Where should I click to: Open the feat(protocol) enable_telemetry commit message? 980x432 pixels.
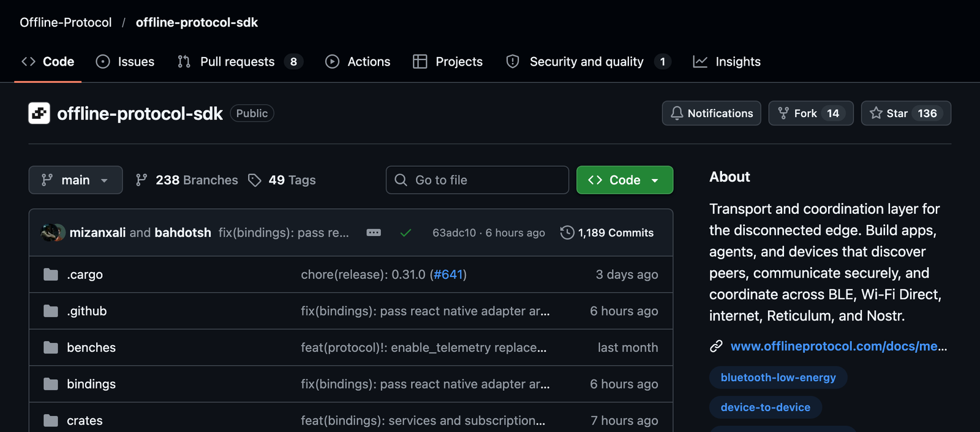click(x=424, y=347)
